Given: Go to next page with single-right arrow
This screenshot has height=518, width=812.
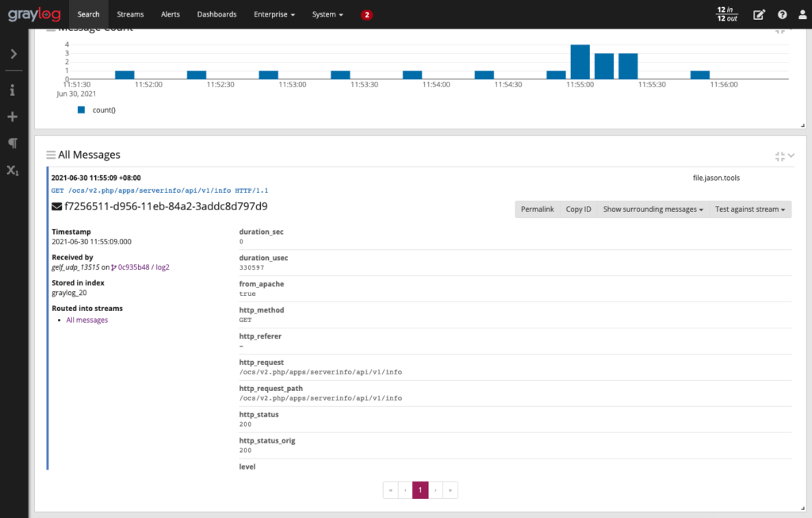Looking at the screenshot, I should [x=435, y=490].
